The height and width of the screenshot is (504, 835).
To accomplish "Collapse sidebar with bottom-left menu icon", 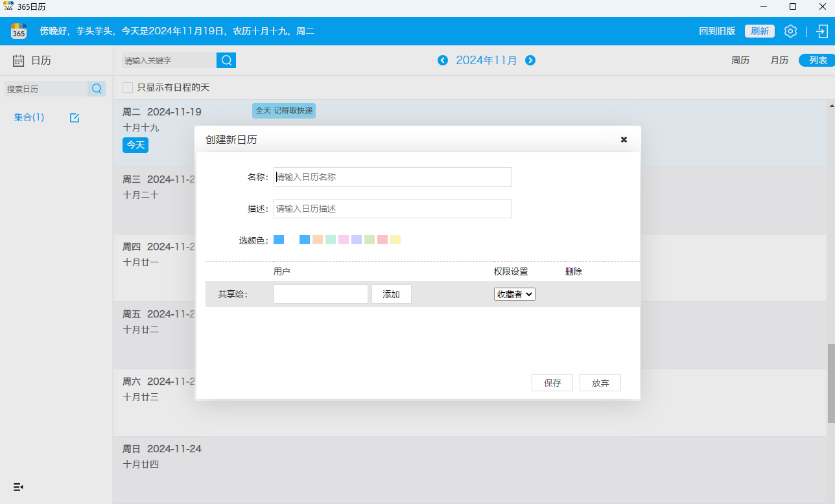I will [x=18, y=487].
